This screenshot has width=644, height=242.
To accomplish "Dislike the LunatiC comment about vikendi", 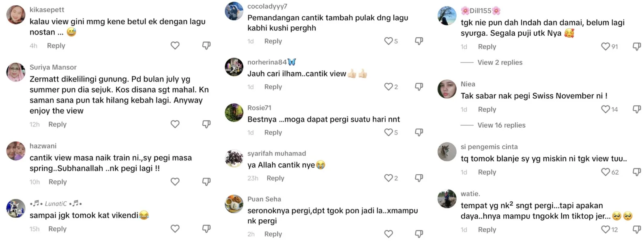I will (206, 229).
